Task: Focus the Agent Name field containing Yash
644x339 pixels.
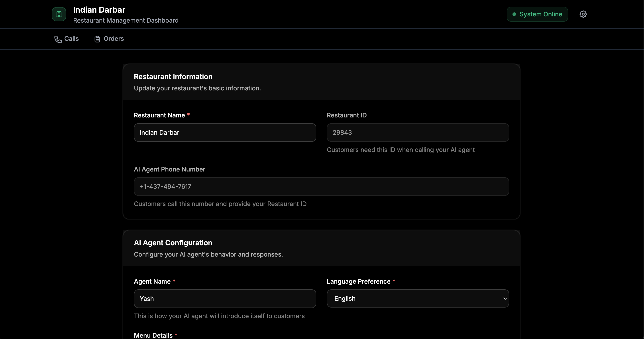Action: pos(225,298)
